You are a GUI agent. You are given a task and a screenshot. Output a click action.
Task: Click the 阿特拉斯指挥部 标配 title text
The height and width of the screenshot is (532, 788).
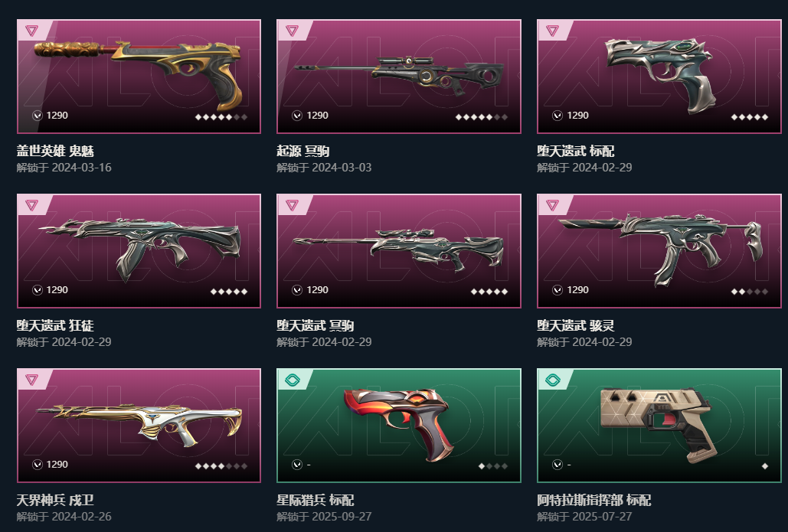tap(594, 500)
